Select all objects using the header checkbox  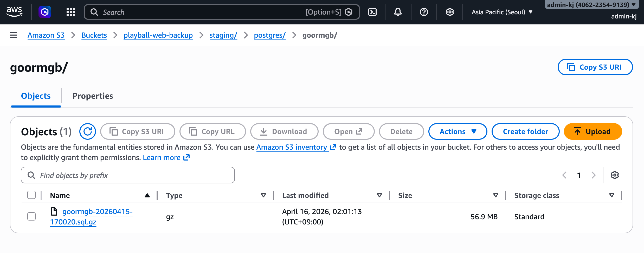pyautogui.click(x=31, y=195)
